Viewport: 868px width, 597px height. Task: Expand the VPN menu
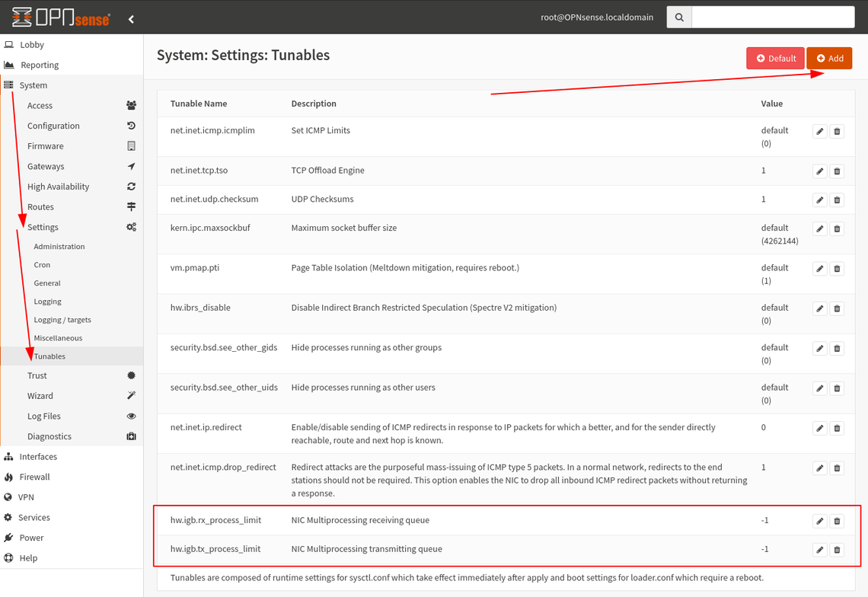[x=72, y=497]
